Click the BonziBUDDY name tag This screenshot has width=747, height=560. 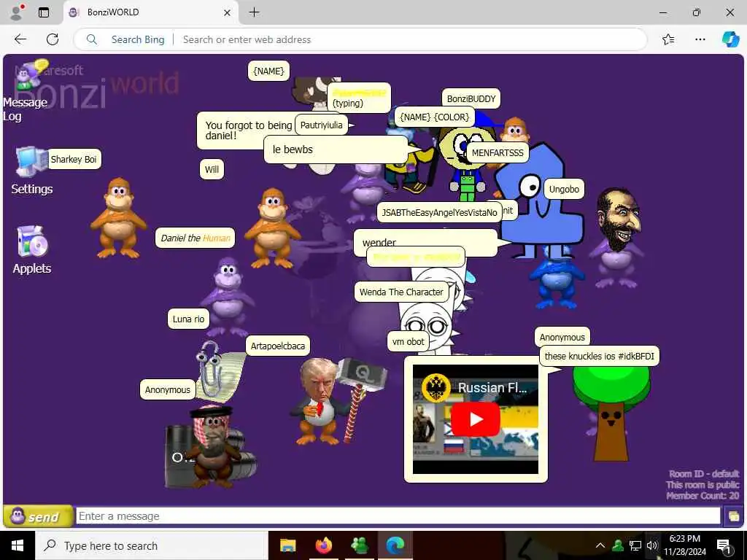click(x=471, y=98)
